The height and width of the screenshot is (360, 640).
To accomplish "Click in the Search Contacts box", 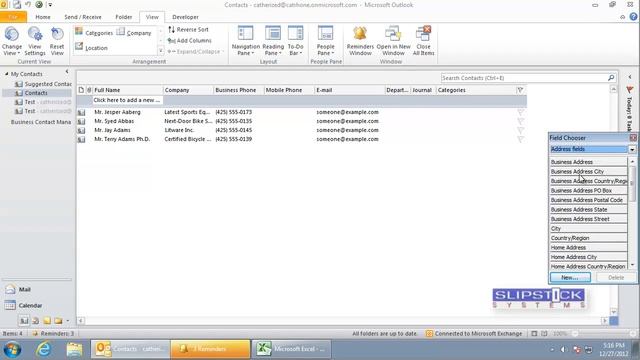I will click(524, 78).
